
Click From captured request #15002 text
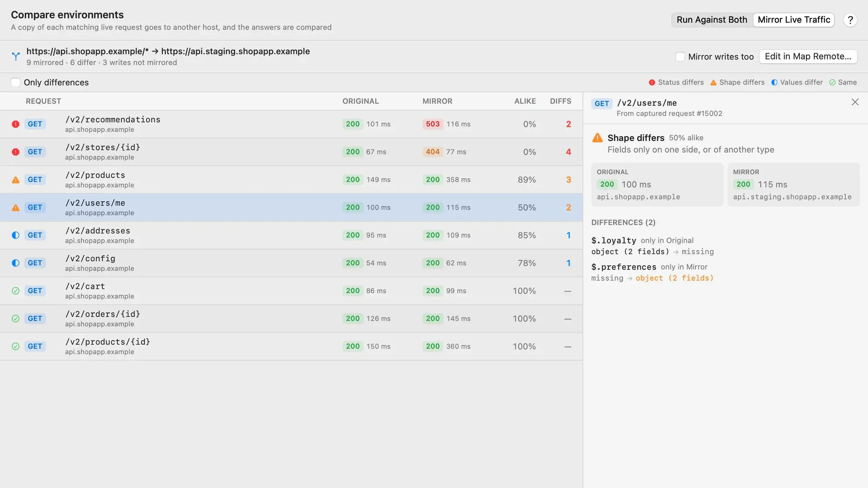[x=669, y=114]
